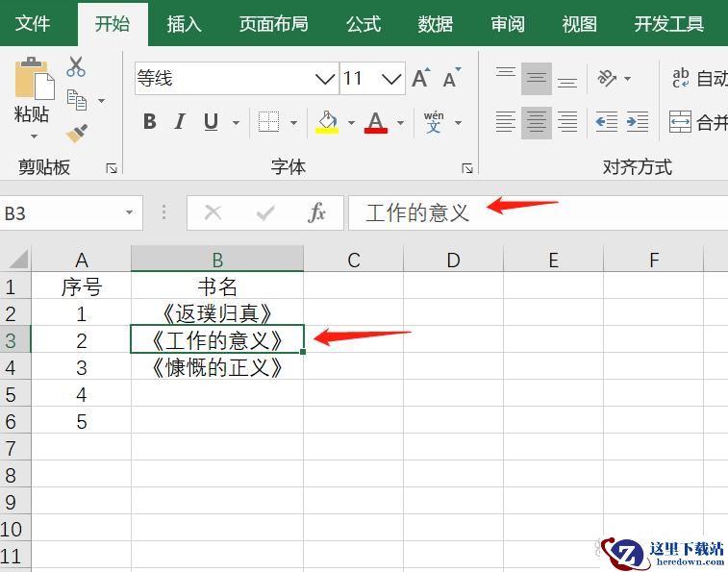728x572 pixels.
Task: Cancel formula entry X icon
Action: (x=213, y=212)
